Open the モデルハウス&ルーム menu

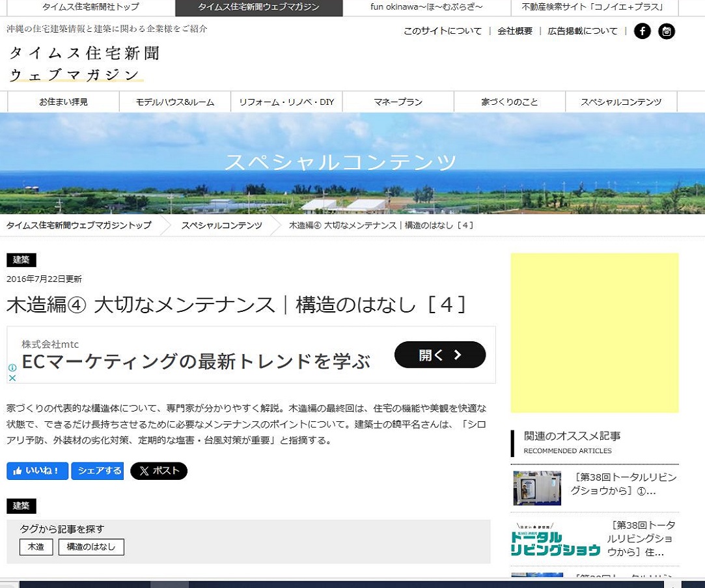click(x=175, y=102)
